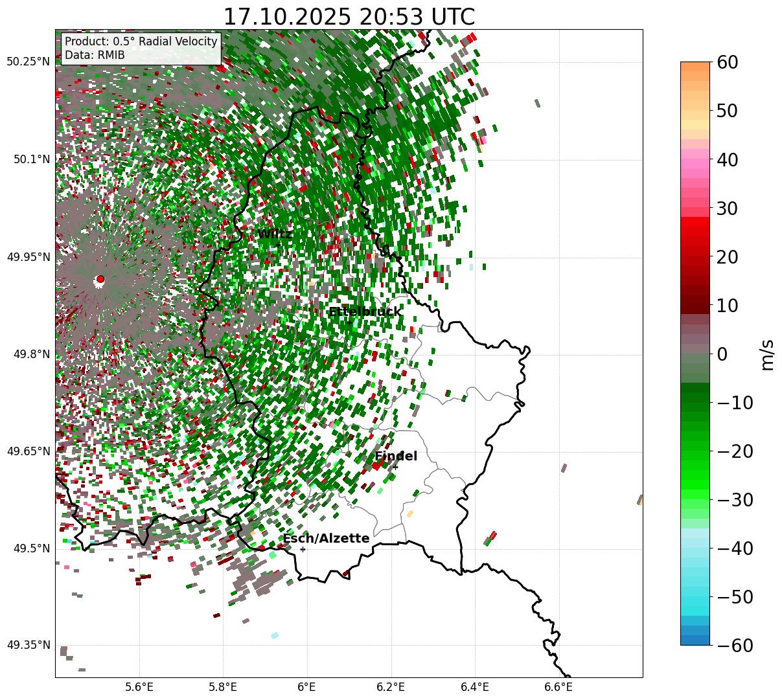Click the 49.35°N latitude tick label
The height and width of the screenshot is (700, 782).
[29, 645]
